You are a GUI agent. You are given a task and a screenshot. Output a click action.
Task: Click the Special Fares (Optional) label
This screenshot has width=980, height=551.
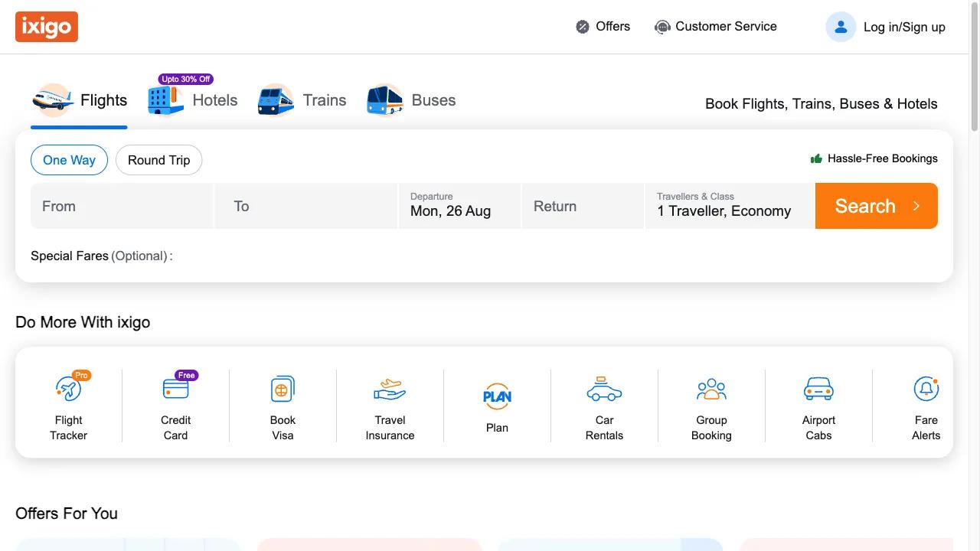(102, 256)
